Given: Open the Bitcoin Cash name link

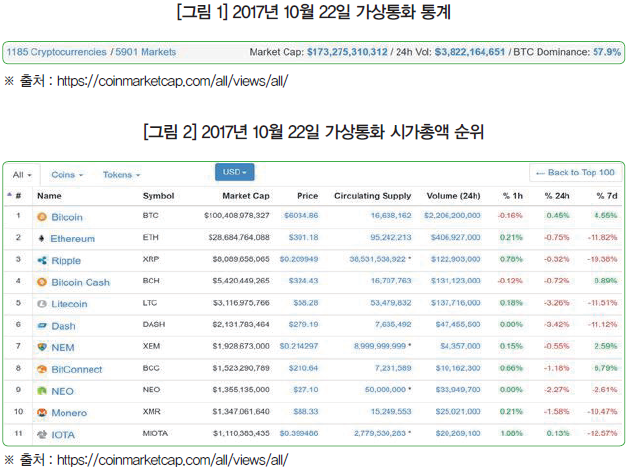Looking at the screenshot, I should (x=81, y=282).
